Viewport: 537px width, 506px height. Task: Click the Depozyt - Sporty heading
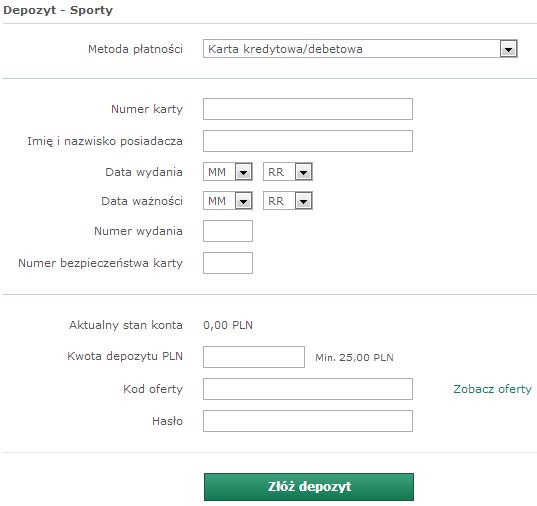[x=58, y=10]
